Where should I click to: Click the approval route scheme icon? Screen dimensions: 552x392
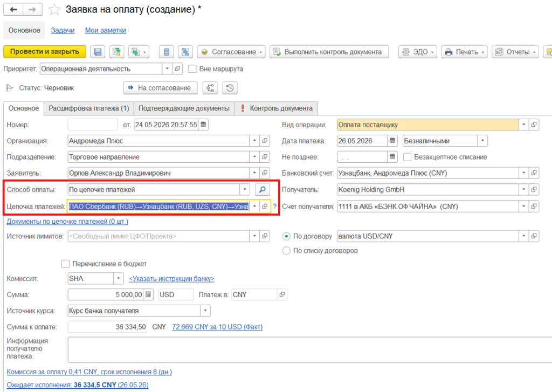(210, 88)
